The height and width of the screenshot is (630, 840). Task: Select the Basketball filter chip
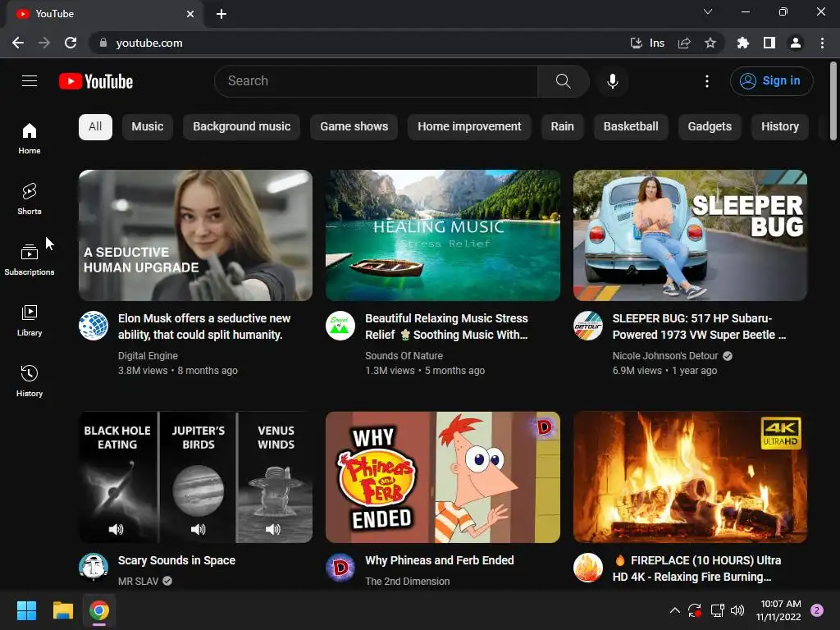point(631,127)
